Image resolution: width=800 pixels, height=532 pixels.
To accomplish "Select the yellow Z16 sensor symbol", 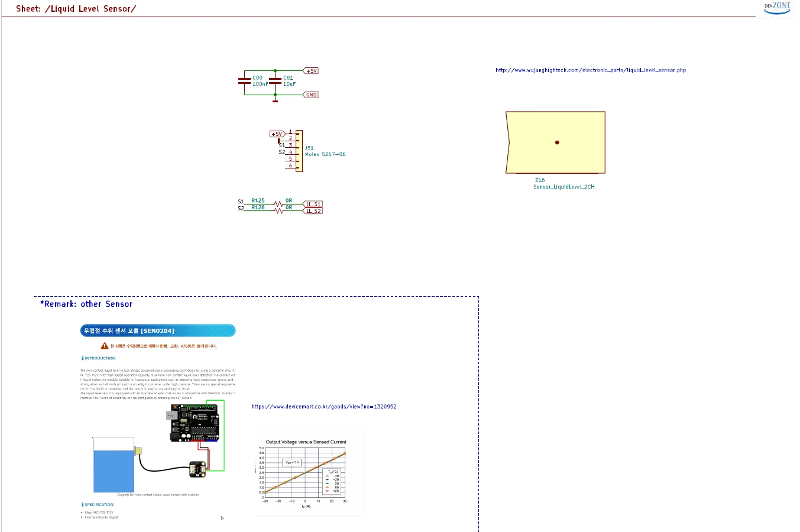I will click(x=556, y=142).
